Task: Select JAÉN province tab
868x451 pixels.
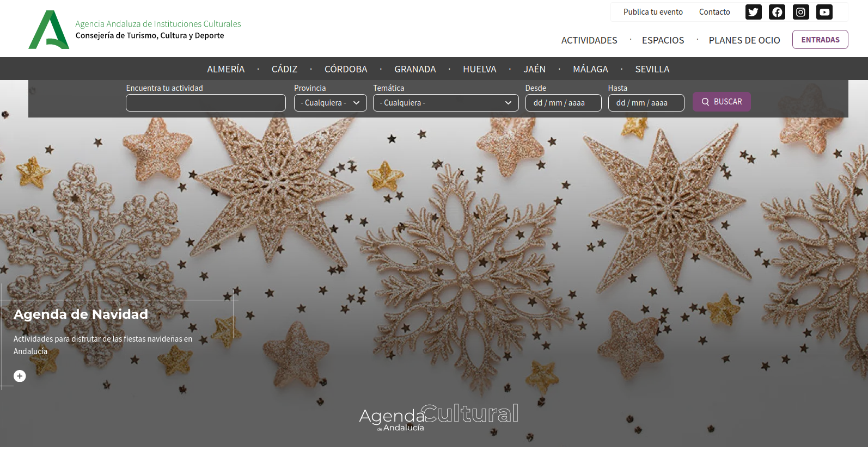Action: pyautogui.click(x=535, y=69)
